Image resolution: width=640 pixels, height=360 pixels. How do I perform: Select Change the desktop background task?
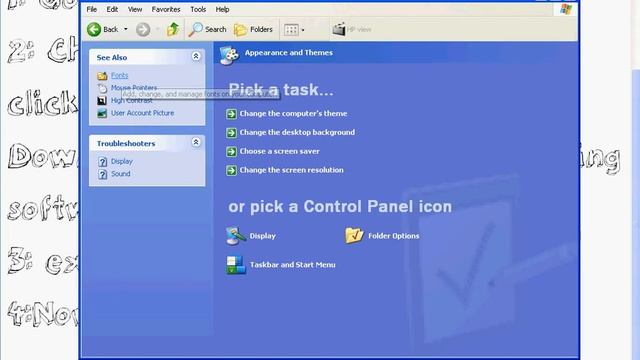click(x=297, y=132)
